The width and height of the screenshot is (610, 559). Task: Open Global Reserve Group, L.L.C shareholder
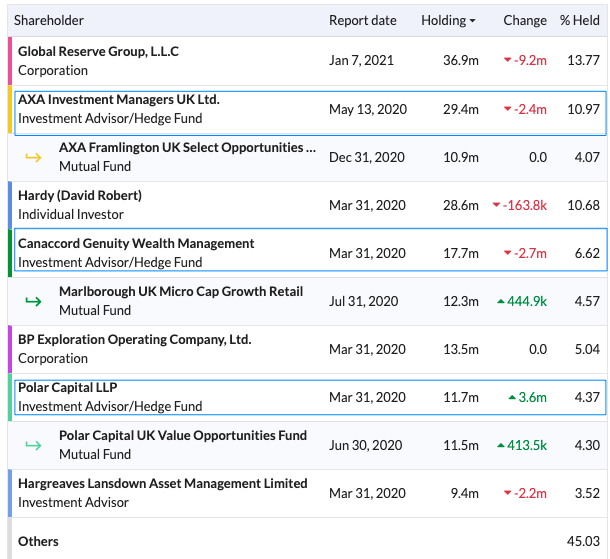coord(98,51)
